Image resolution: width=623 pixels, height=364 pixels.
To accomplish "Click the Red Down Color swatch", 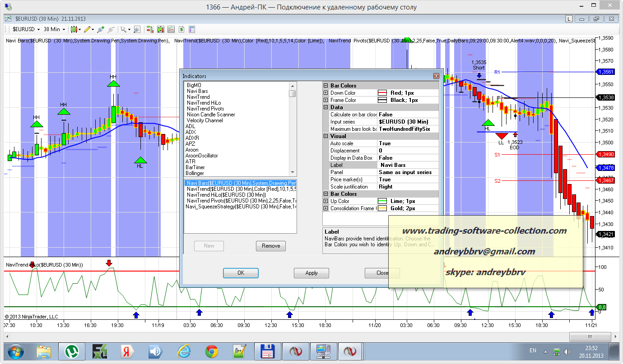I will pos(383,93).
